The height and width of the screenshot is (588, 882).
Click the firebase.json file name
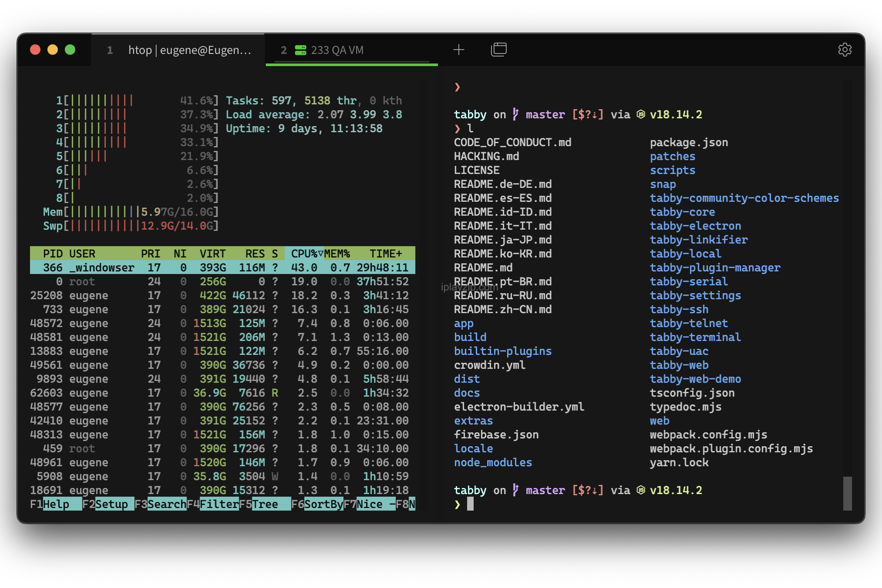(x=496, y=434)
